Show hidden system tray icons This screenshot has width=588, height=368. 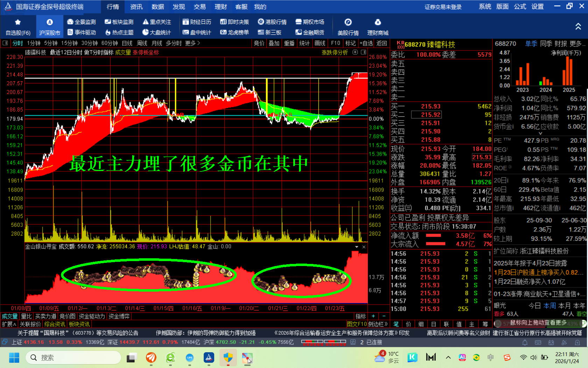coord(448,357)
